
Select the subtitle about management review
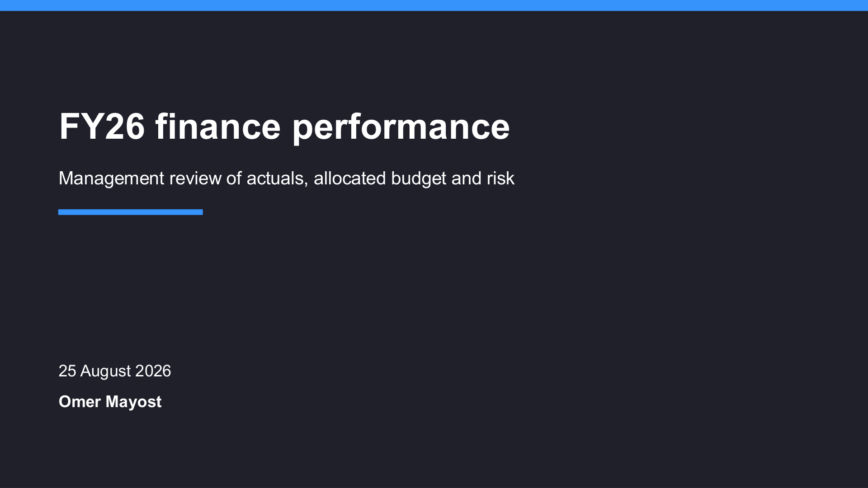point(286,178)
